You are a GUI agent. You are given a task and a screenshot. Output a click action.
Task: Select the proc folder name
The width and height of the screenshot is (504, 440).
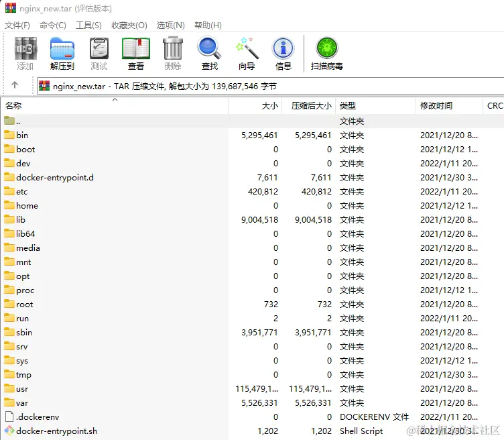point(25,290)
